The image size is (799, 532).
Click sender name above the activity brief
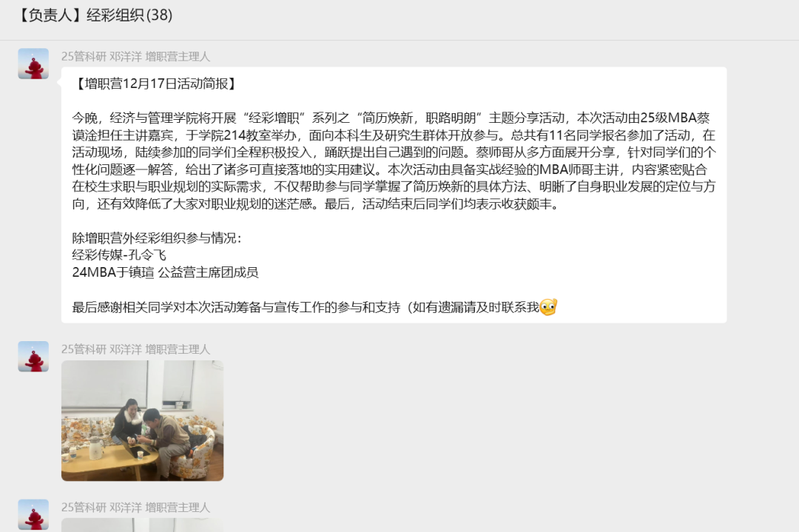135,56
